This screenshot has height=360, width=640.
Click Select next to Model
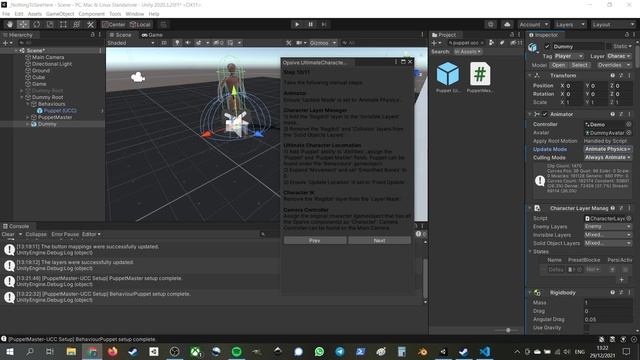coord(579,65)
